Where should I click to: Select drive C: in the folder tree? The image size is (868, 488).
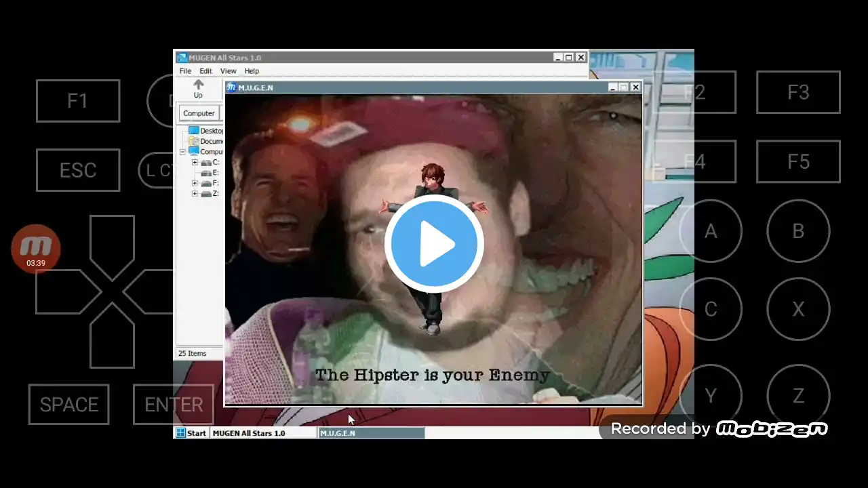point(210,162)
